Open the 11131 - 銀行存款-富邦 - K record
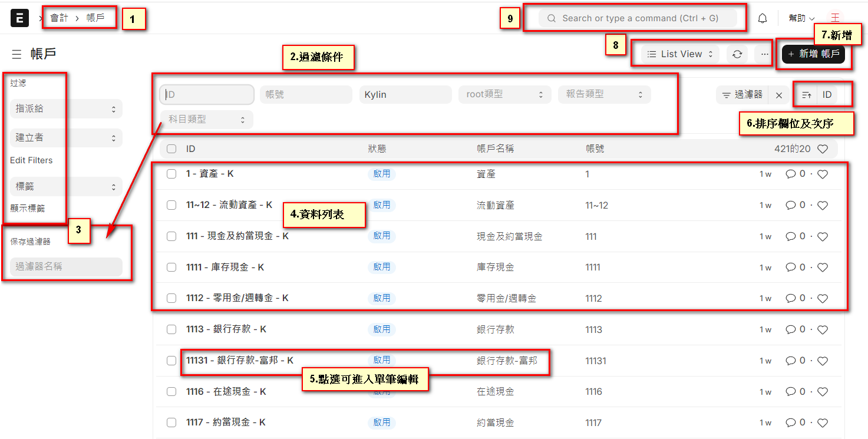Image resolution: width=868 pixels, height=439 pixels. tap(240, 360)
